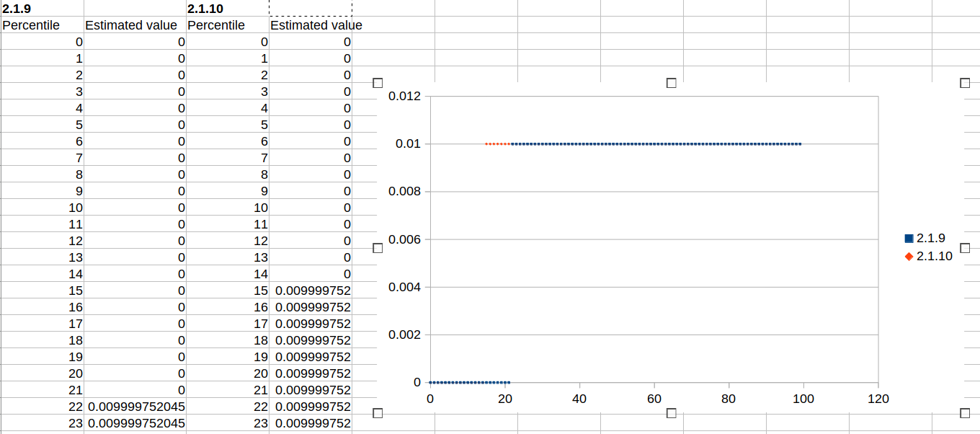Click the 0.006 y-axis label
Viewport: 980px width, 434px height.
404,239
